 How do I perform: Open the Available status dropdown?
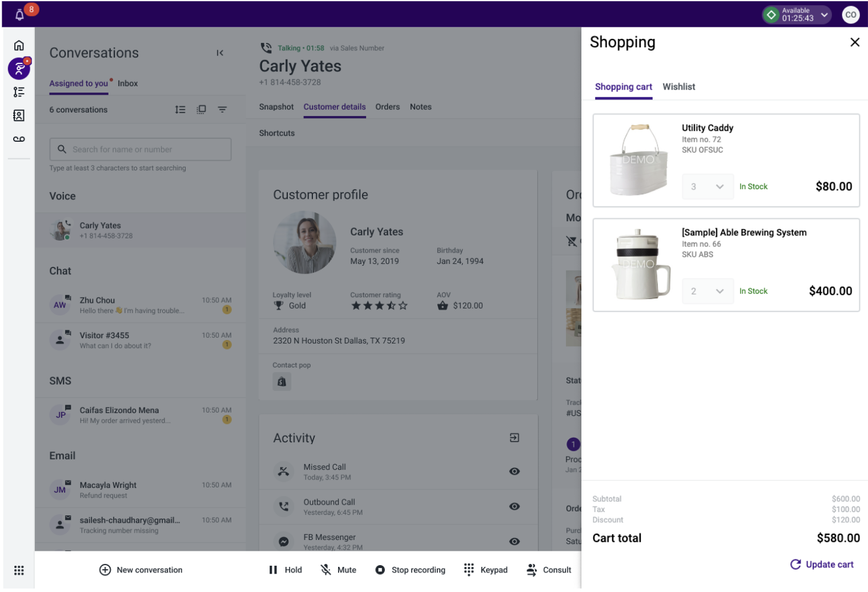(797, 15)
